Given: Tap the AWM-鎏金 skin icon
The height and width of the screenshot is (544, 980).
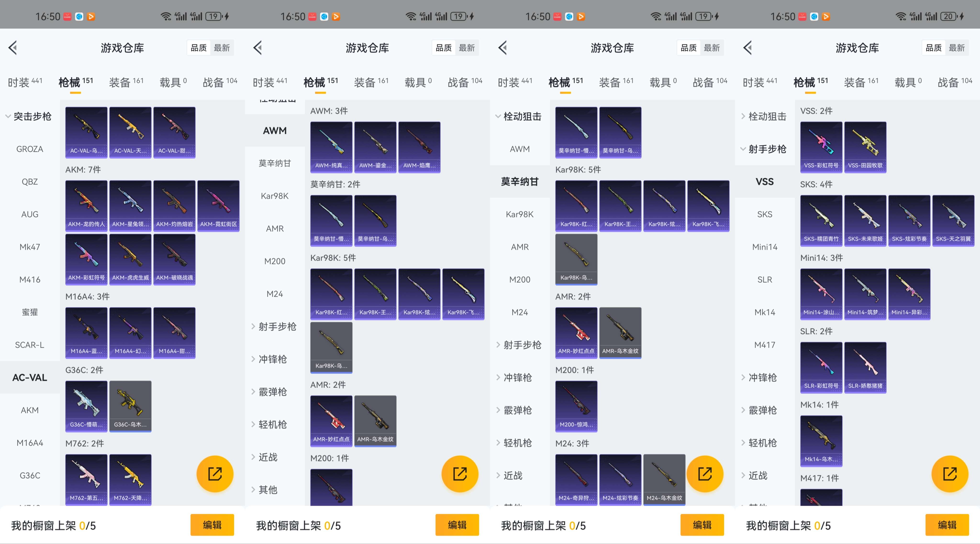Looking at the screenshot, I should [375, 147].
